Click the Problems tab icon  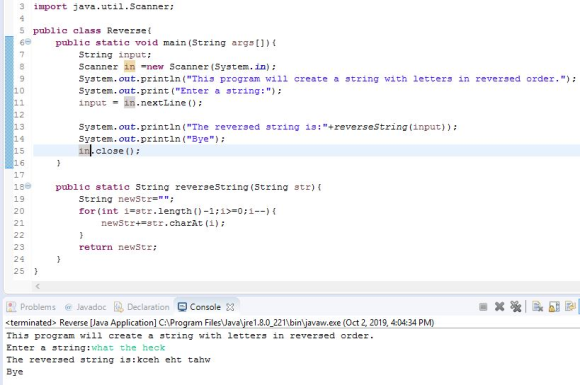[11, 307]
